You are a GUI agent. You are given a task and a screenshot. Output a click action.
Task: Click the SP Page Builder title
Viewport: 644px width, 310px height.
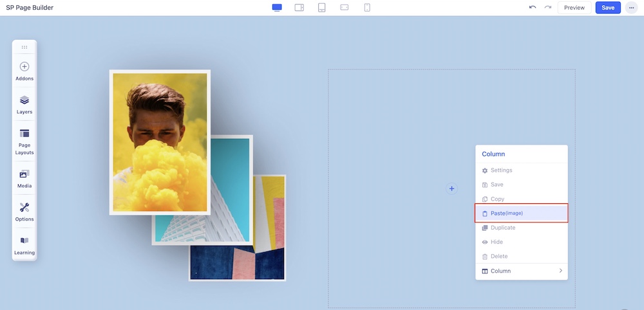(x=30, y=7)
